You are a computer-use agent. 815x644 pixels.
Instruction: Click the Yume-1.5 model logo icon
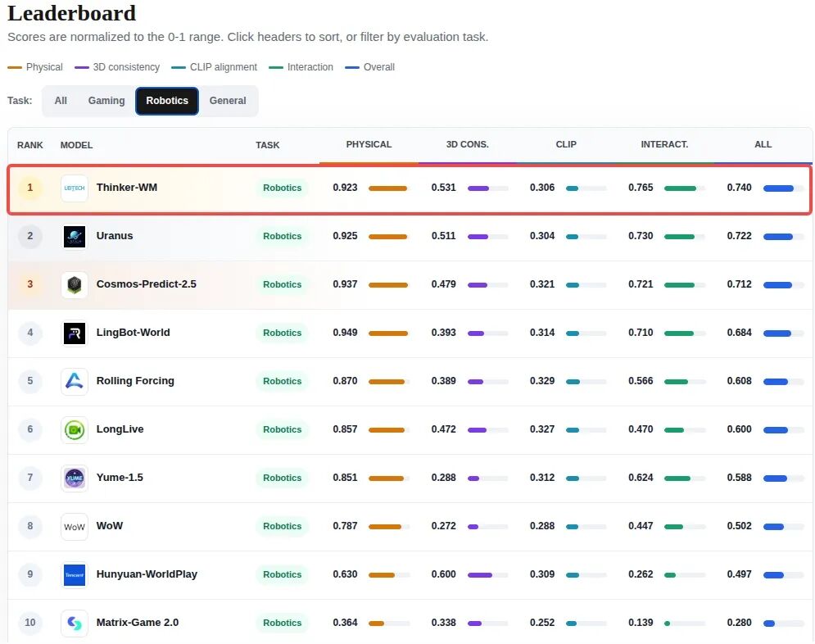[x=75, y=478]
